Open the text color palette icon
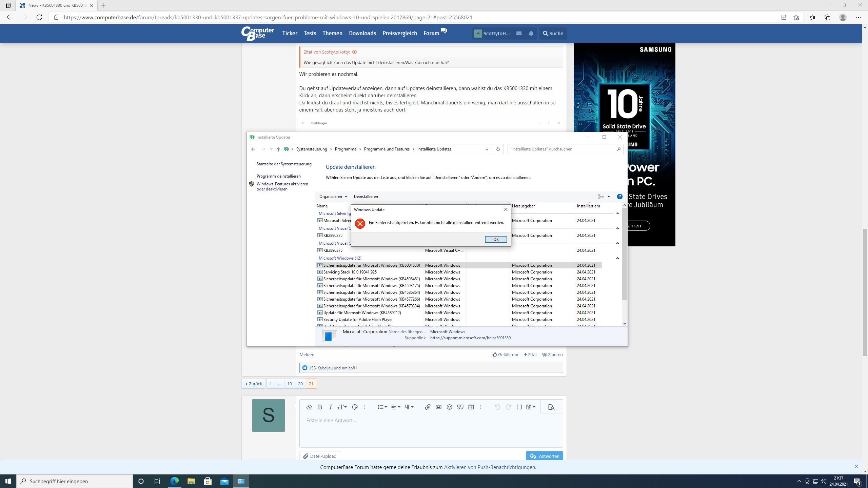This screenshot has width=868, height=488. [x=355, y=407]
